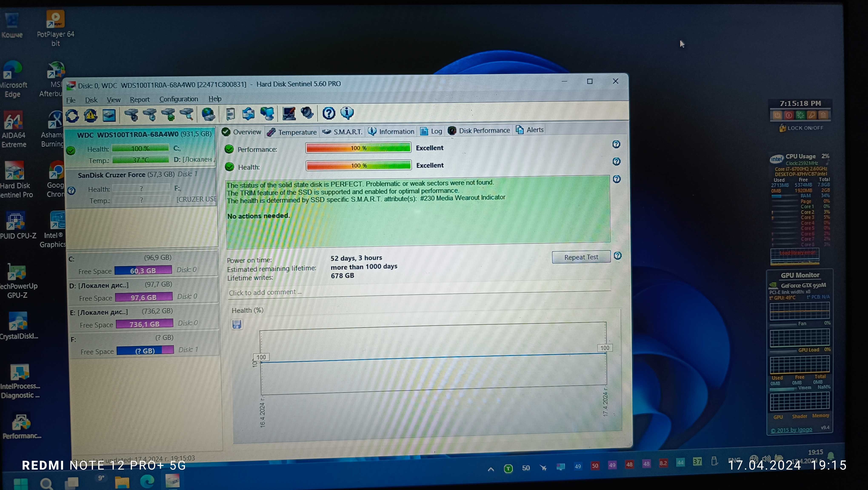Switch to the Information tab
The height and width of the screenshot is (490, 868).
pos(391,131)
